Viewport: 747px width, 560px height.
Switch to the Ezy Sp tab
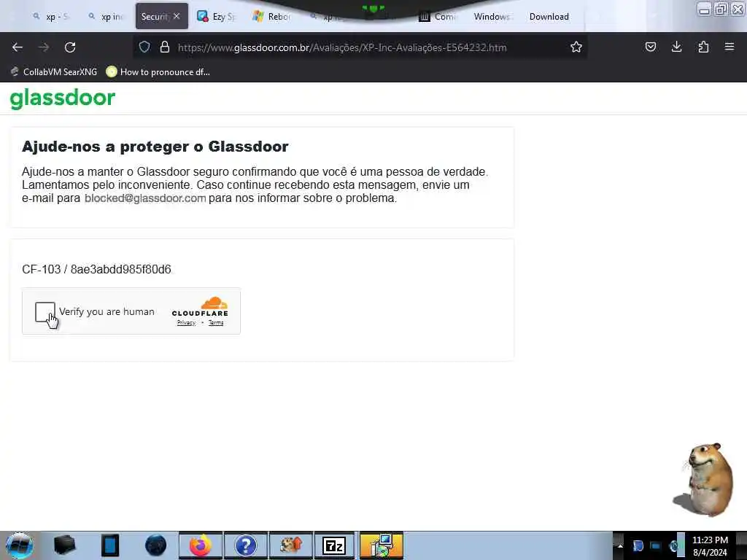pyautogui.click(x=217, y=17)
